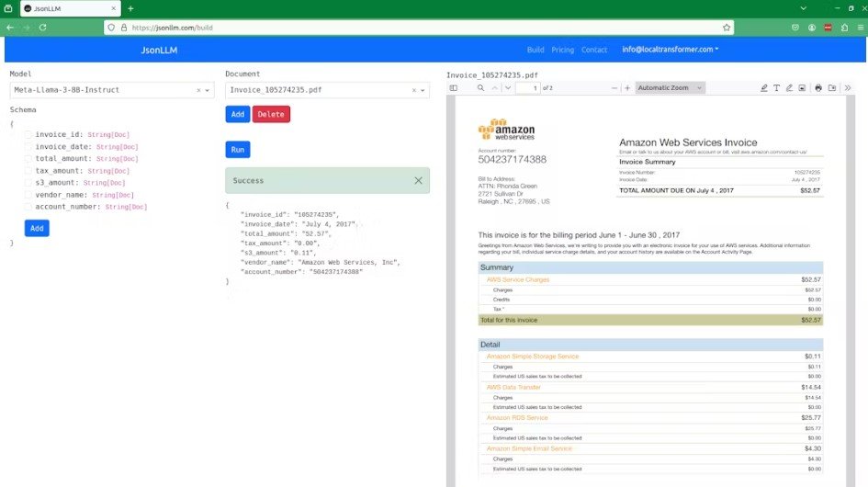Select the PDF draw tool
The image size is (868, 487).
789,87
